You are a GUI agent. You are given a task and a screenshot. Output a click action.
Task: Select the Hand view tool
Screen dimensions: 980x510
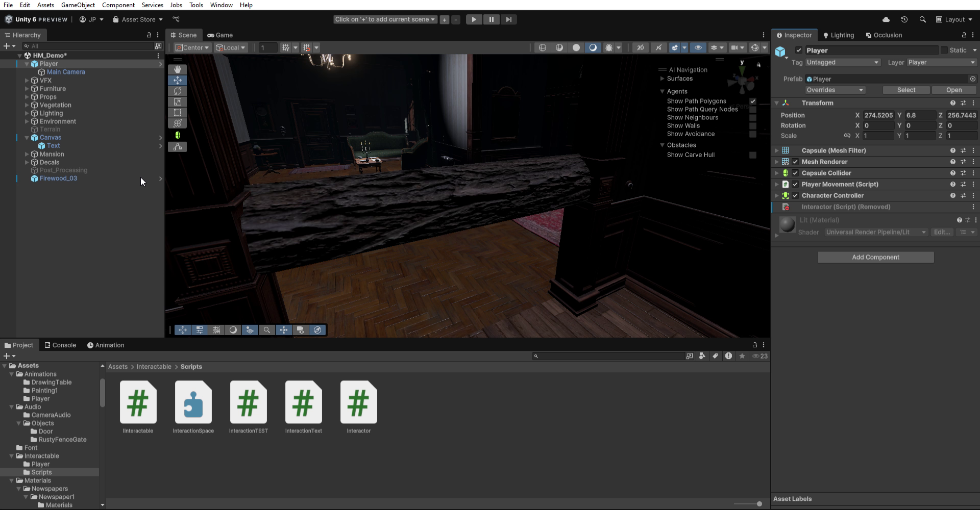pos(178,69)
